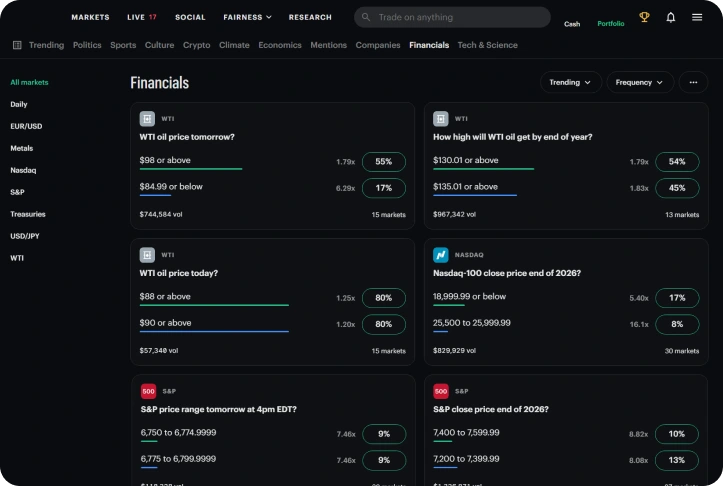Screen dimensions: 723x486
Task: Click 80% button for $90 or above
Action: (384, 324)
